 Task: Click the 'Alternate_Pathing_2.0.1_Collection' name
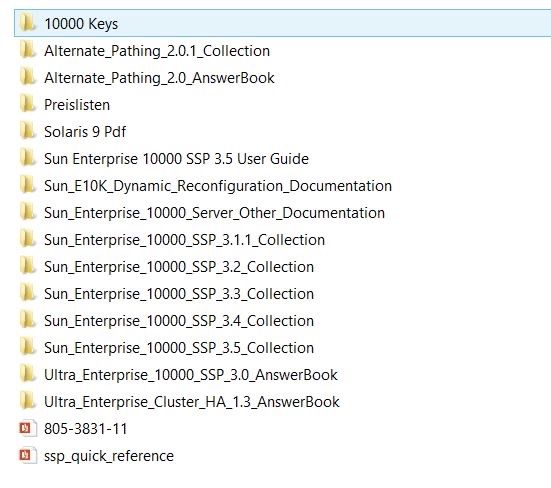(157, 51)
